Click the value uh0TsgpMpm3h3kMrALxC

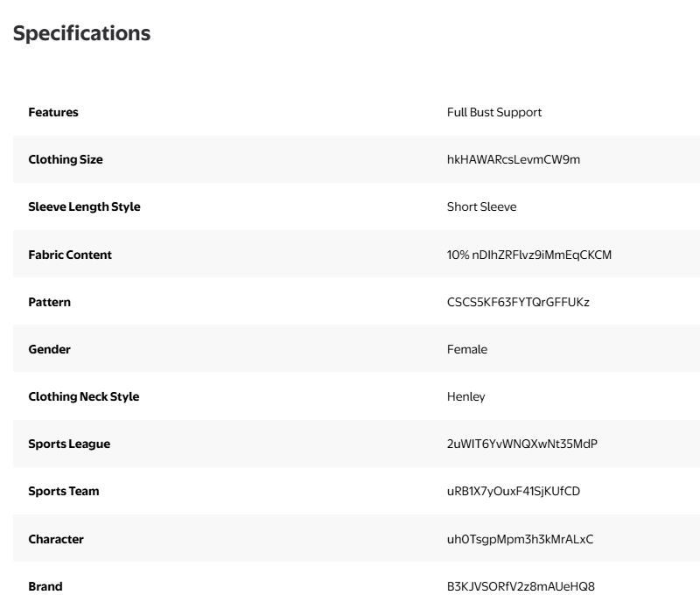520,539
